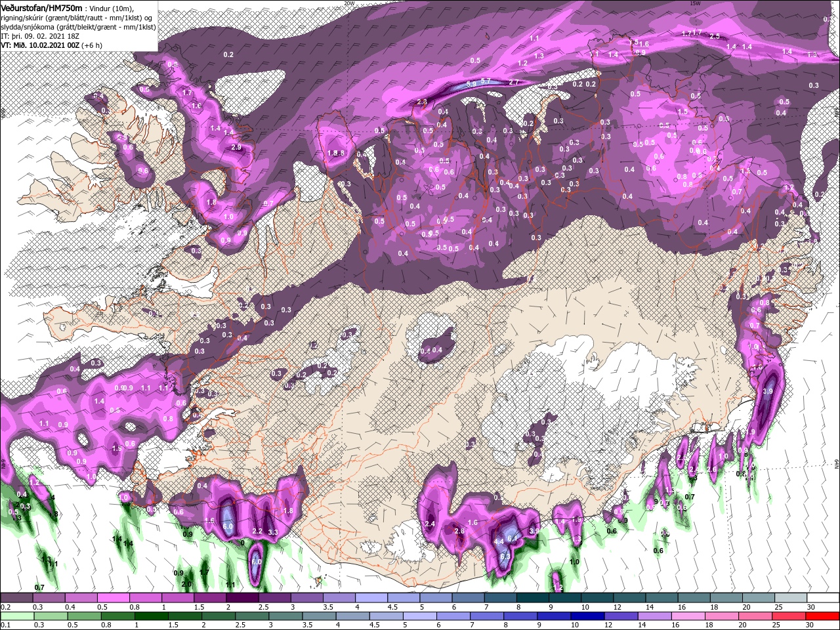Click the 2.0 value over the green rain streak

click(186, 584)
